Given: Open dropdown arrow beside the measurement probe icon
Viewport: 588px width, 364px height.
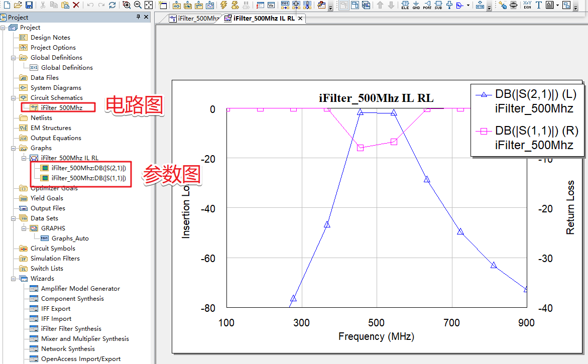Looking at the screenshot, I should [468, 5].
